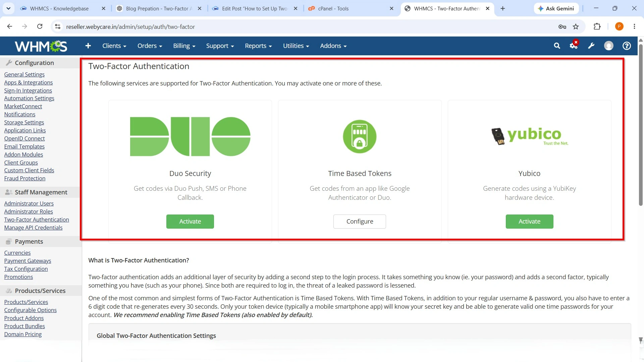The height and width of the screenshot is (362, 644).
Task: Open automation status gears icon
Action: click(x=574, y=45)
